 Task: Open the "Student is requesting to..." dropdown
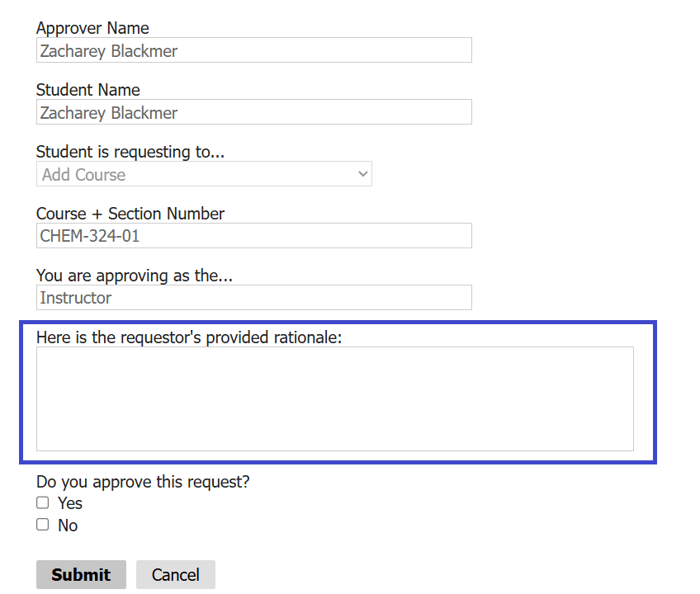(x=204, y=174)
